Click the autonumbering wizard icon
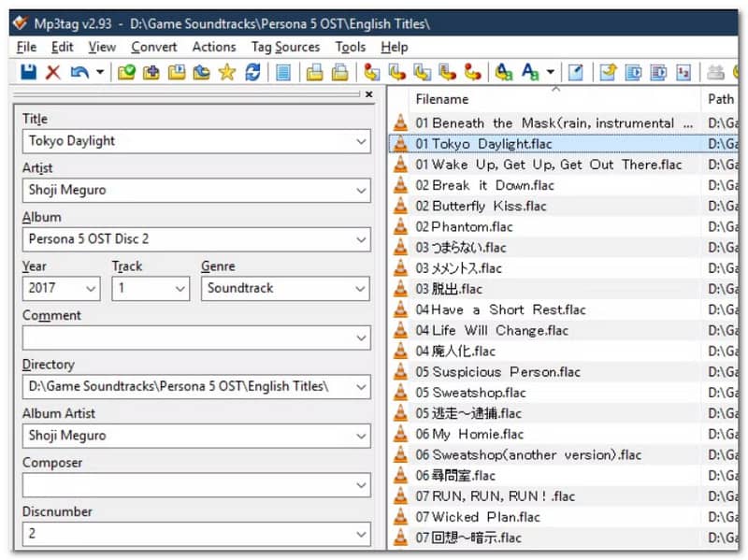The width and height of the screenshot is (748, 560). pyautogui.click(x=683, y=72)
